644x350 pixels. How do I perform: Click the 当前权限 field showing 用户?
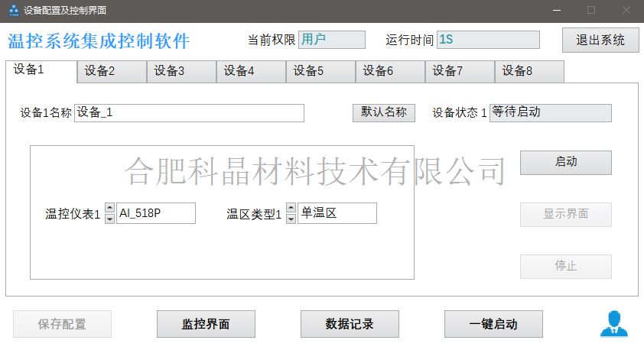[331, 40]
